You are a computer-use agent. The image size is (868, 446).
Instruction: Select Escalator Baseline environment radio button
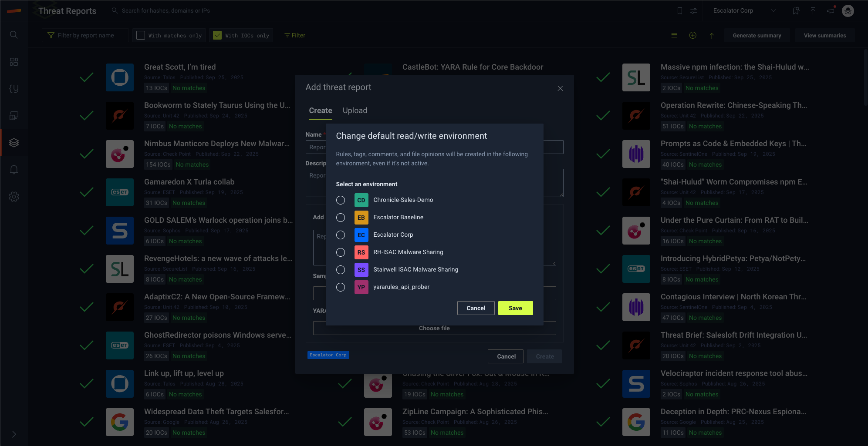point(341,218)
